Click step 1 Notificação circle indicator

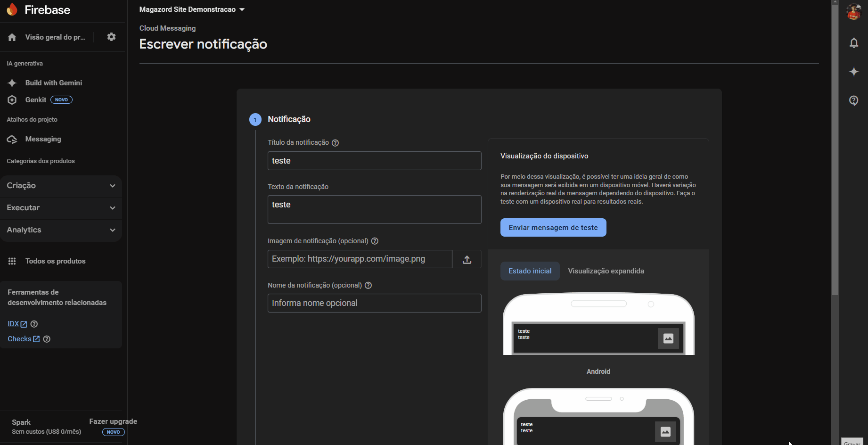pos(255,120)
